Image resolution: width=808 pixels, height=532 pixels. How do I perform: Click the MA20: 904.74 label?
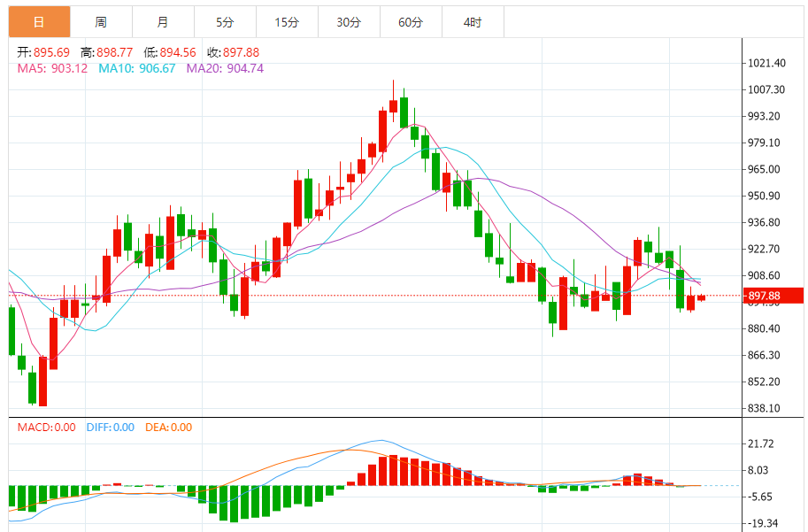(225, 68)
